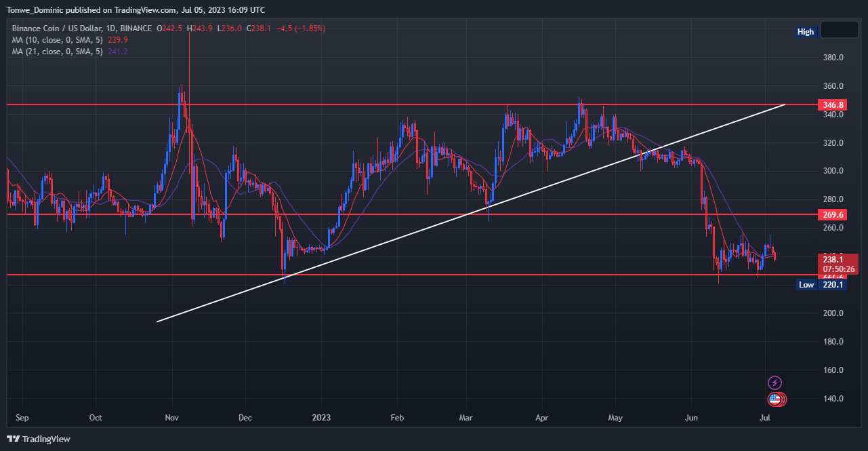
Task: Click the 160.0 price axis label
Action: click(x=833, y=370)
